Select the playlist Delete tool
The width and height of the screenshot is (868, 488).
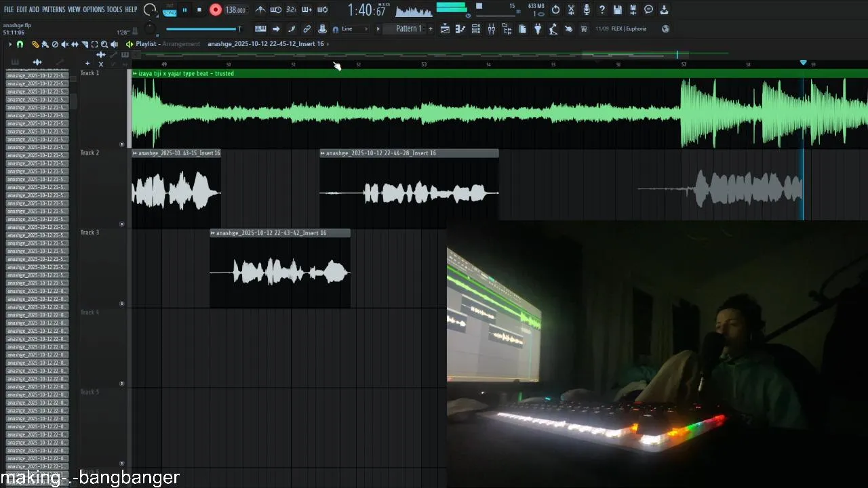tap(55, 44)
